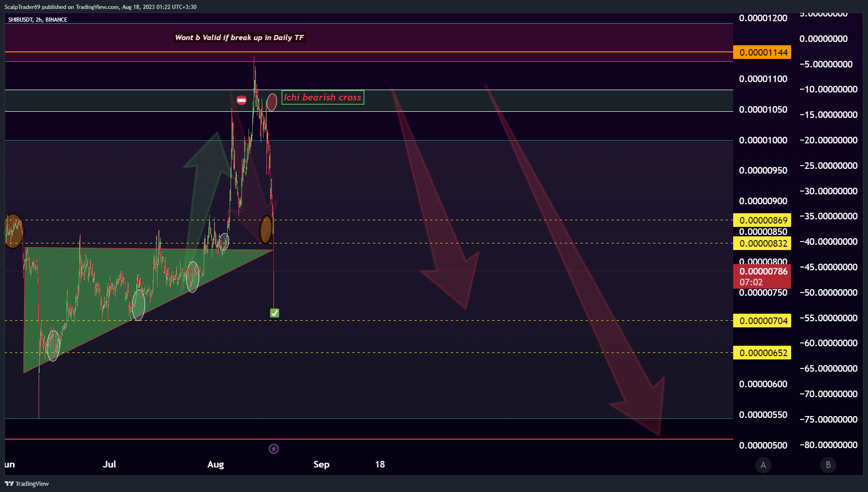
Task: Click the '18' date label on time axis
Action: [380, 464]
